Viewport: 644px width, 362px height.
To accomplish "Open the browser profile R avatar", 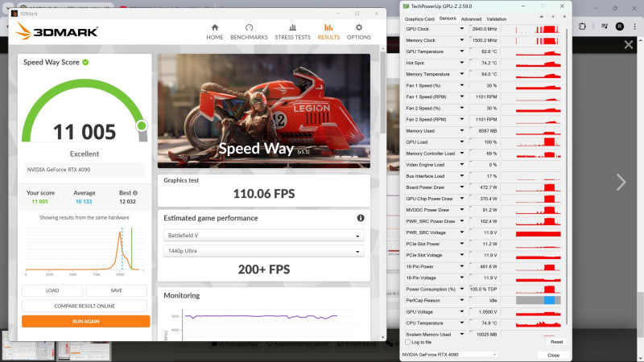I will pyautogui.click(x=620, y=27).
